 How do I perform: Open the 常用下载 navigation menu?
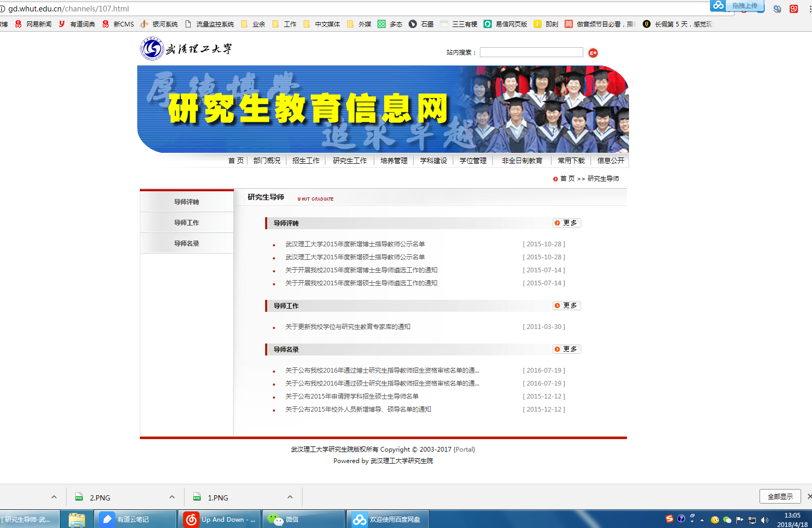(571, 161)
